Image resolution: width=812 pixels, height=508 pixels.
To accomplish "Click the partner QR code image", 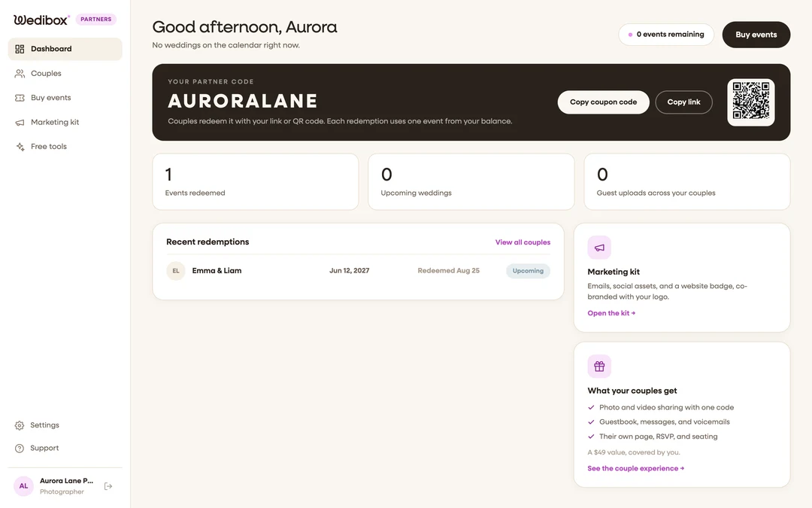I will tap(750, 102).
